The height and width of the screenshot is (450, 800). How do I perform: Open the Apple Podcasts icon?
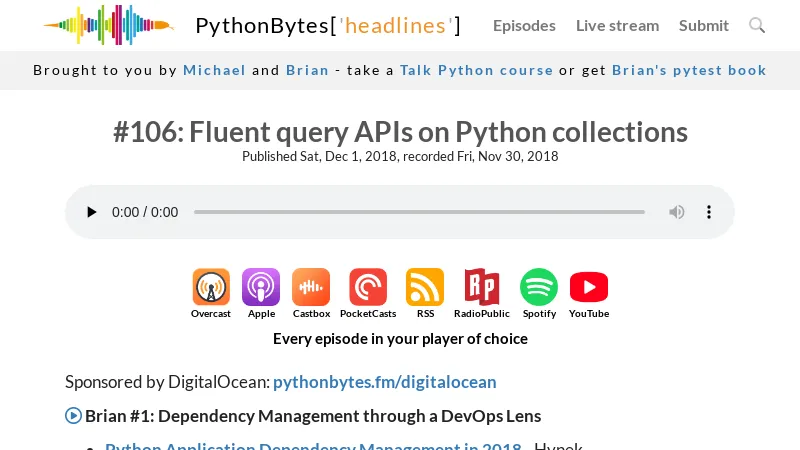[x=261, y=287]
